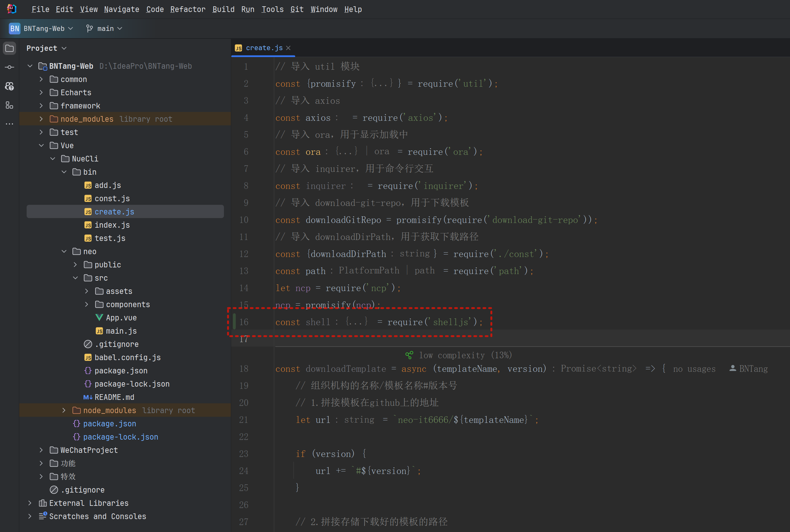Open the Commit tool window icon
The width and height of the screenshot is (790, 532).
point(9,67)
